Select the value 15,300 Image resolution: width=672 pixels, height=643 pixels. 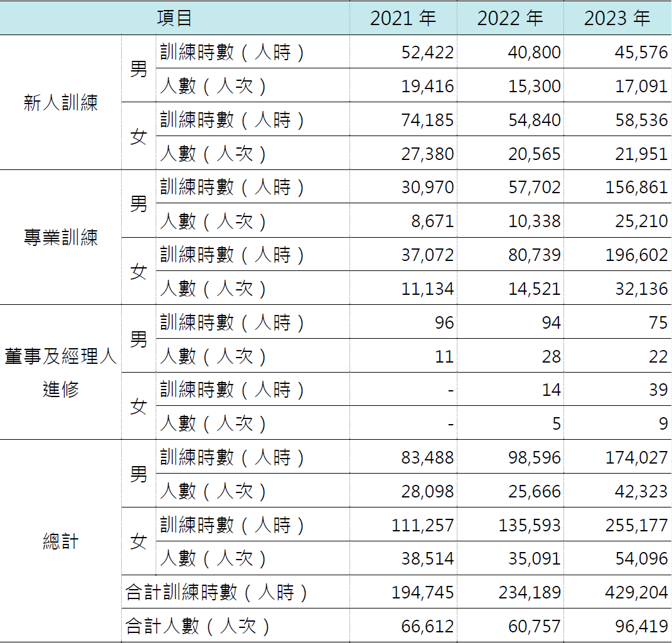[x=534, y=86]
